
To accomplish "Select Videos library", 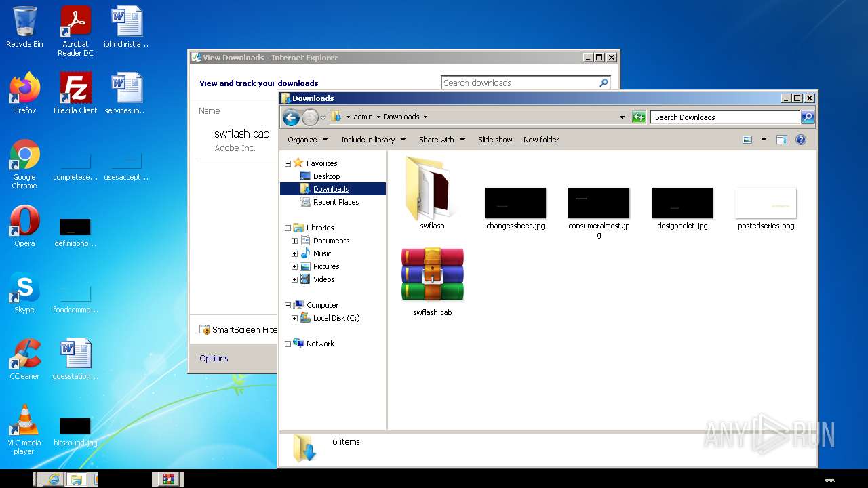I will coord(323,279).
